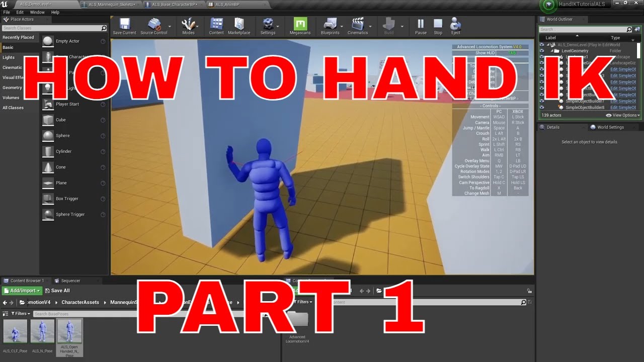Open the File menu

click(7, 12)
